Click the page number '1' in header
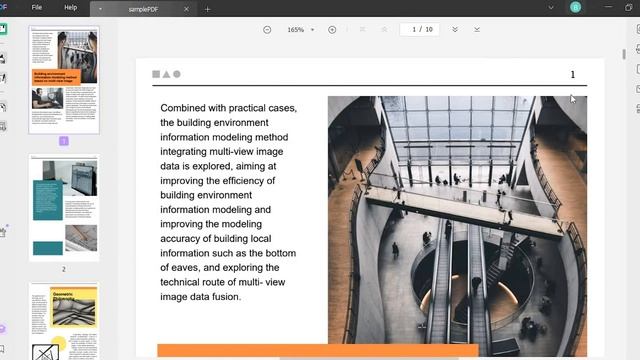Screen dimensions: 640x360 tap(573, 74)
